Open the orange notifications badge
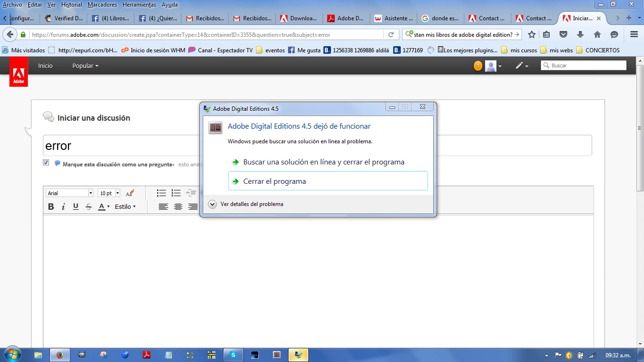The image size is (644, 362). pyautogui.click(x=478, y=66)
